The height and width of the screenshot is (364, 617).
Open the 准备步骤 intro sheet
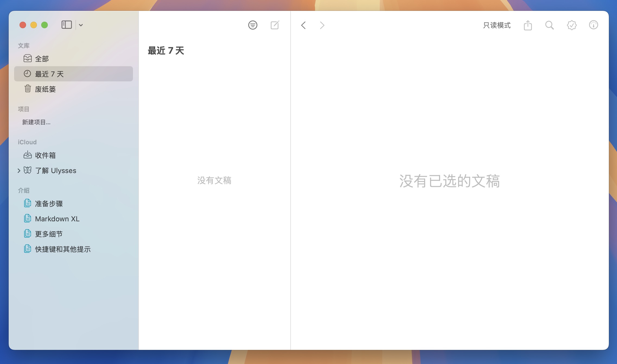tap(74, 203)
